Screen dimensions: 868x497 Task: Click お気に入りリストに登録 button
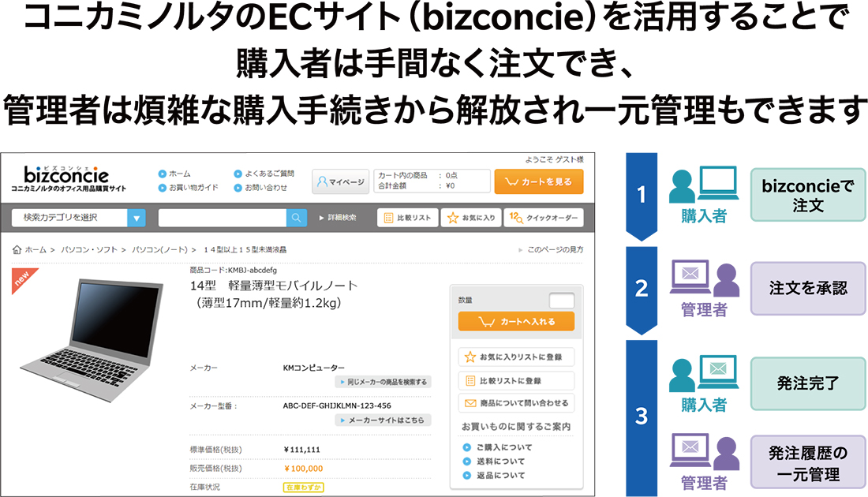[x=516, y=357]
